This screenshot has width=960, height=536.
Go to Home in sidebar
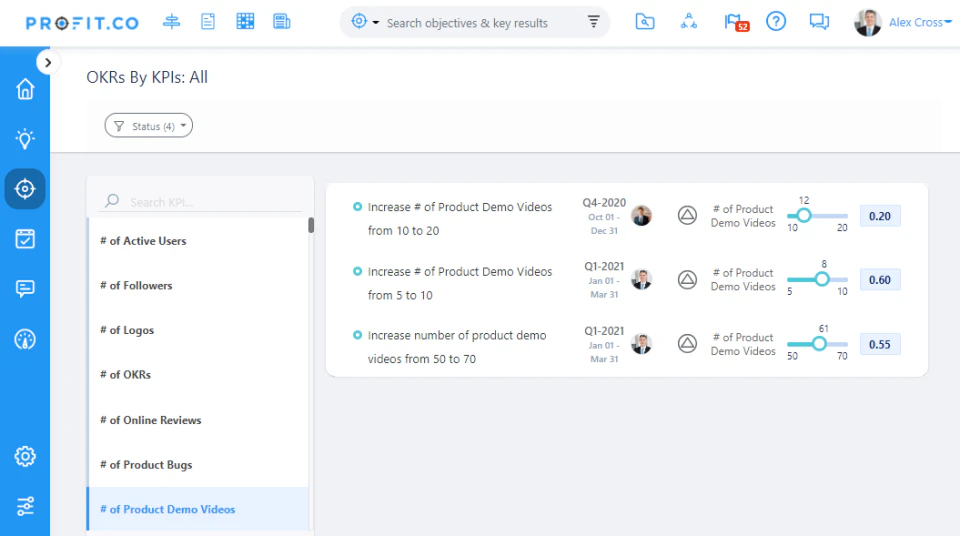click(x=25, y=89)
